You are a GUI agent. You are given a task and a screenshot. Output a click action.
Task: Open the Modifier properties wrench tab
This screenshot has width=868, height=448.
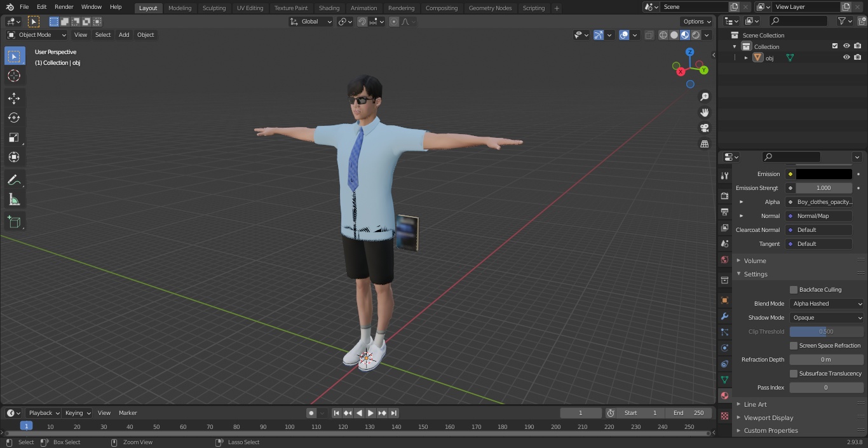[x=724, y=316]
